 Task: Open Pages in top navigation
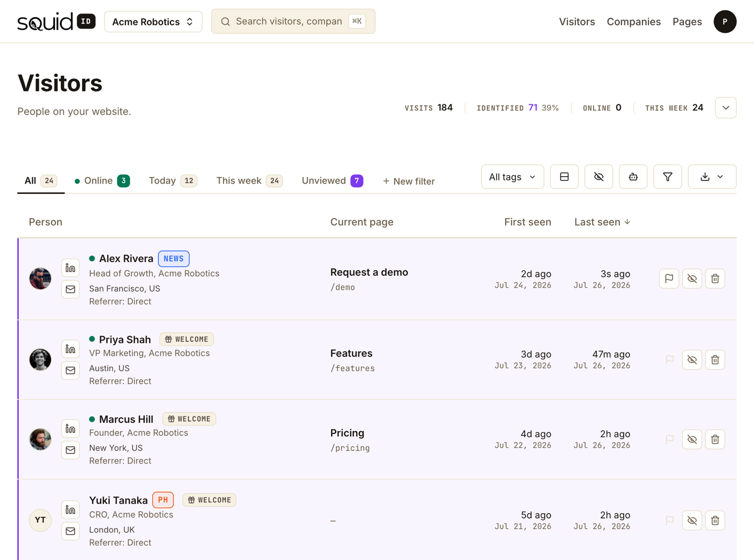click(687, 22)
